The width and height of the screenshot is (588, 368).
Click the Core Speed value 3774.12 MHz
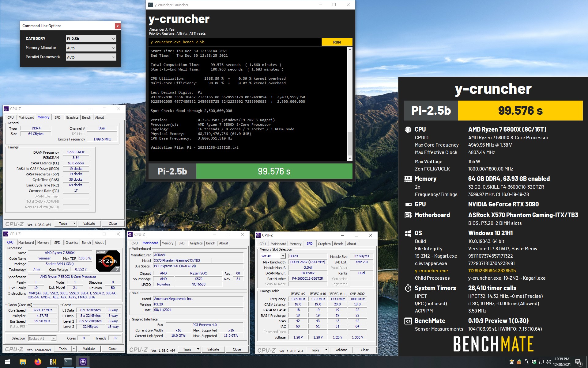click(x=42, y=310)
